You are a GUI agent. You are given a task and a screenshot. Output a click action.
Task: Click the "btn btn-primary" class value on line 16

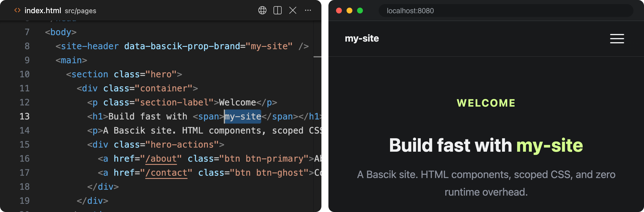(264, 159)
